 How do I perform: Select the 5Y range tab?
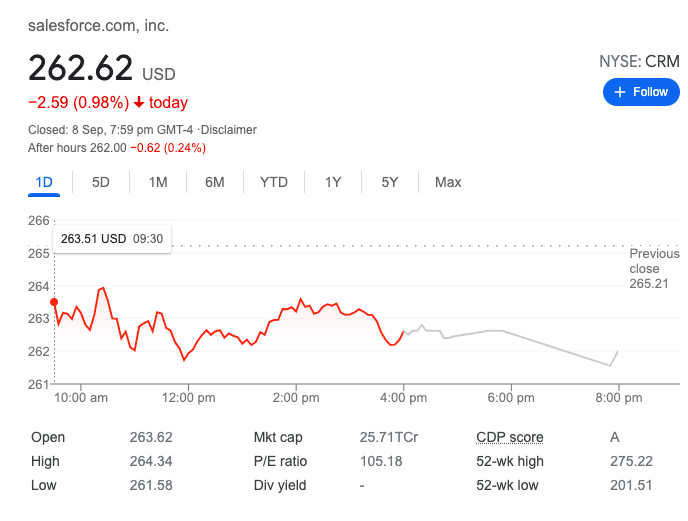pyautogui.click(x=390, y=182)
